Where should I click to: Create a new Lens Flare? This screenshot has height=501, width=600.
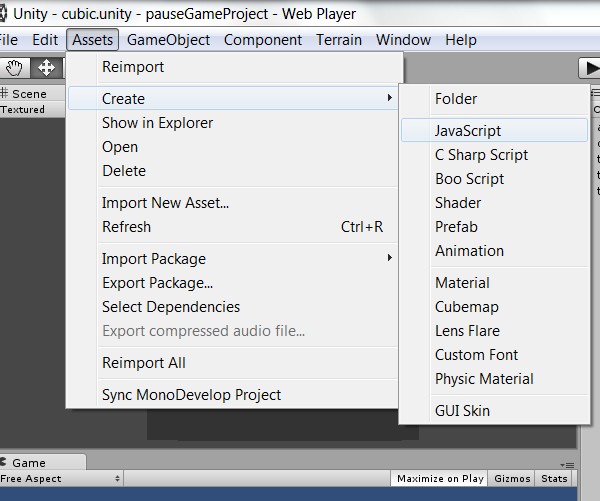[x=494, y=331]
